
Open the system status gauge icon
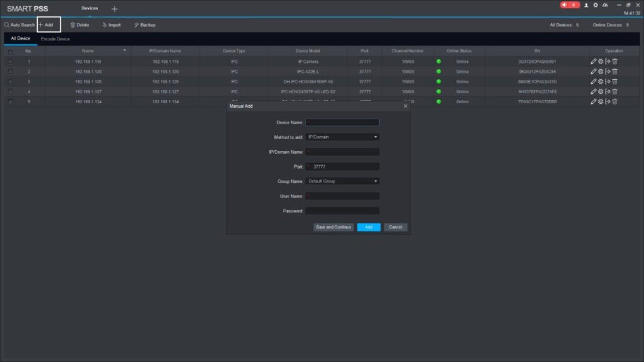[605, 5]
